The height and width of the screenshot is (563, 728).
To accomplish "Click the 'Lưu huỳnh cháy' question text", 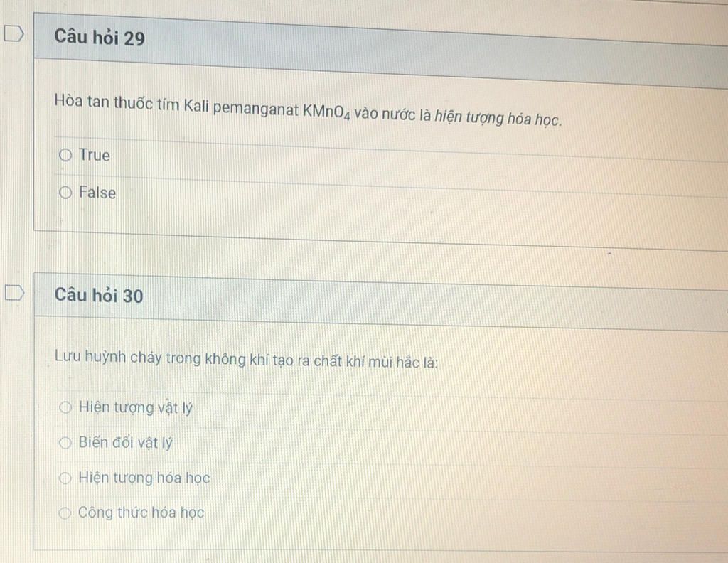I will [x=246, y=359].
